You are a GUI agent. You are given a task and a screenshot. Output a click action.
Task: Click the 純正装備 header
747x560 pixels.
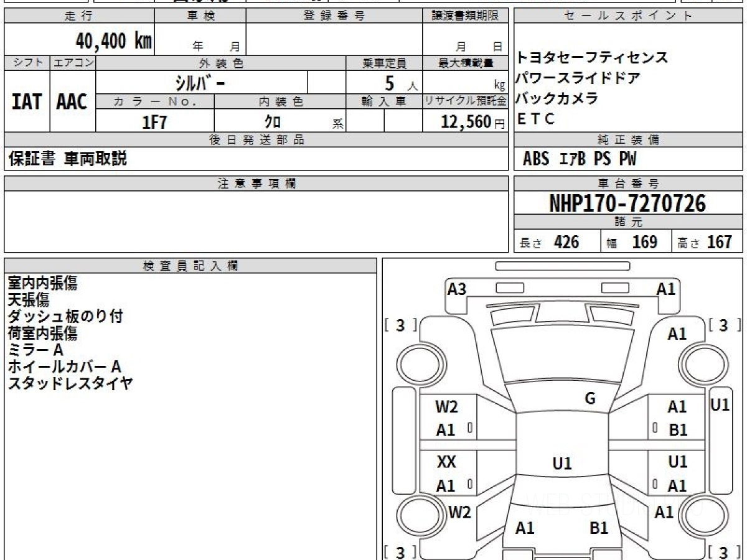[x=629, y=140]
